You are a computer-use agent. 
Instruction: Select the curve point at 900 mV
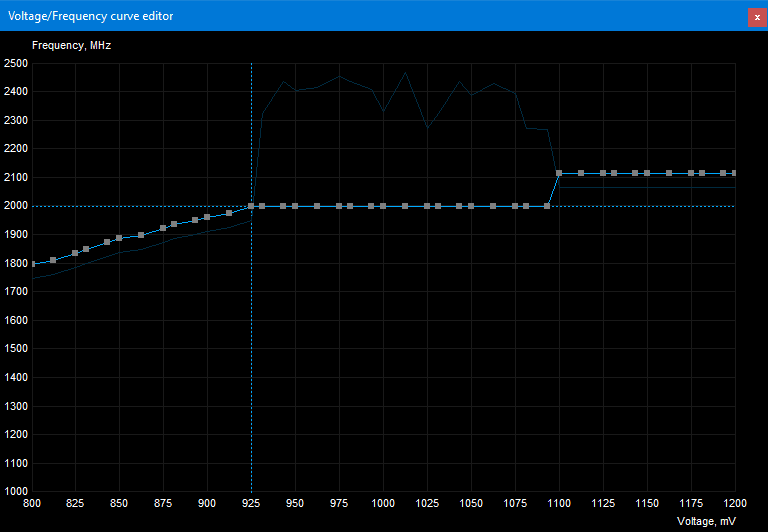207,217
